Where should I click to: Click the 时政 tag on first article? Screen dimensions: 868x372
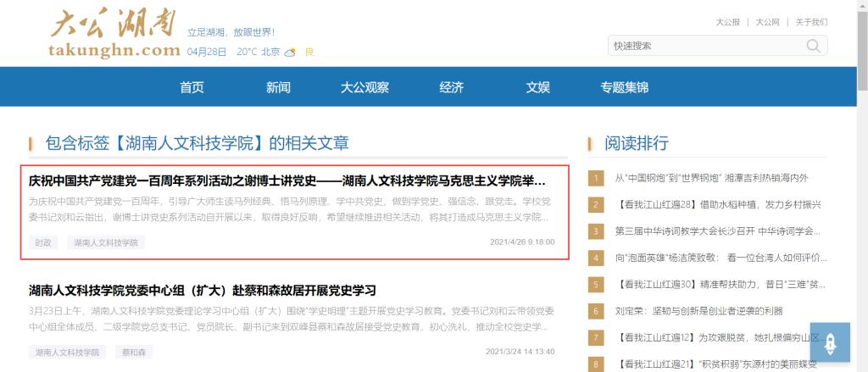coord(43,242)
